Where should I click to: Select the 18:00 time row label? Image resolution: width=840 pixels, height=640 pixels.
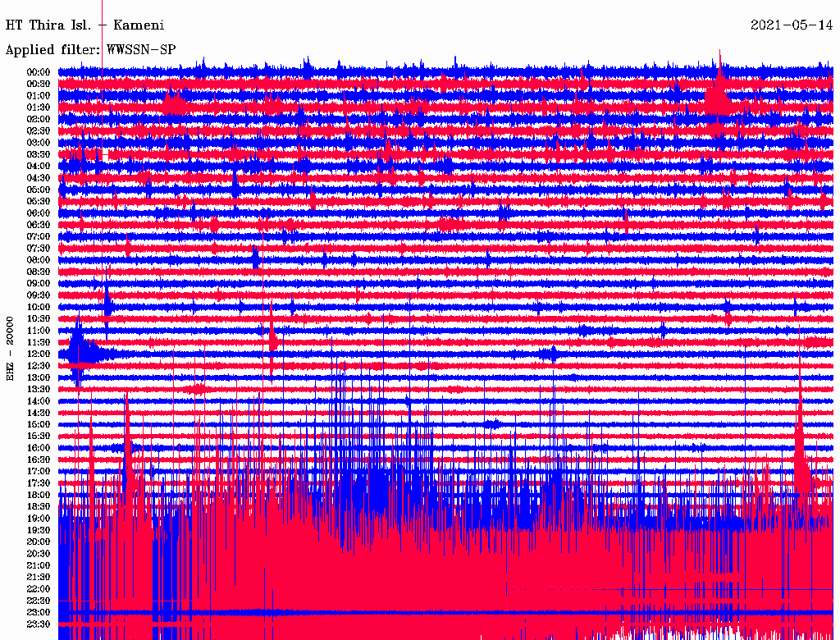pyautogui.click(x=39, y=495)
